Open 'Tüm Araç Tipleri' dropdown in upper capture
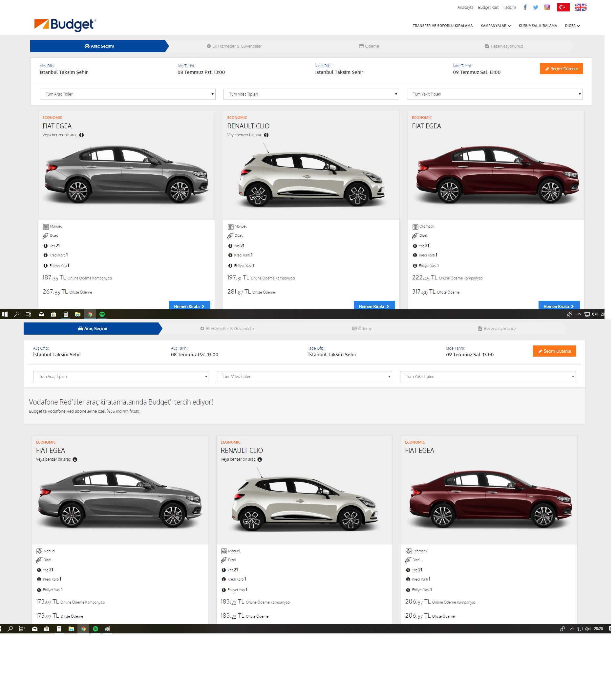Screen dimensions: 616x683 point(127,94)
